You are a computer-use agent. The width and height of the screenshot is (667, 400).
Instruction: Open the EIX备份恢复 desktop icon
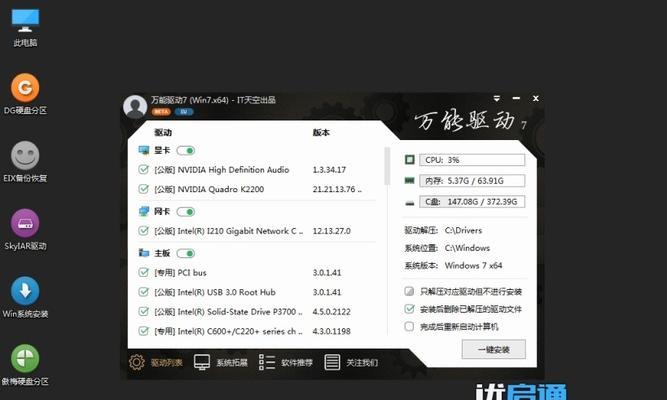tap(25, 162)
